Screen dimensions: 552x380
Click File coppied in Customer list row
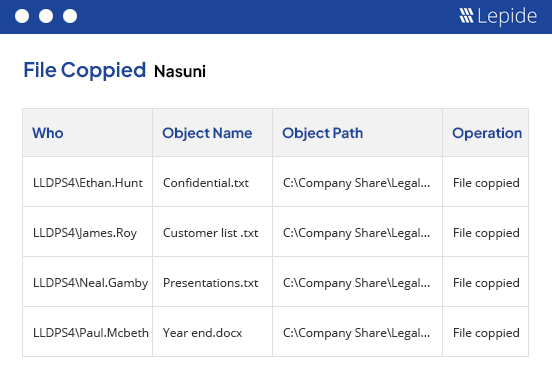point(486,233)
